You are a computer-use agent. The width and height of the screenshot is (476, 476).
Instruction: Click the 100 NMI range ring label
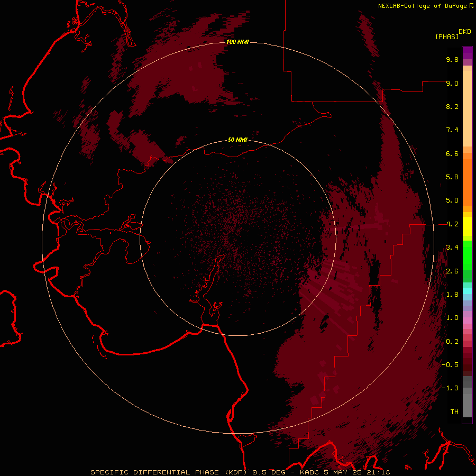point(237,42)
